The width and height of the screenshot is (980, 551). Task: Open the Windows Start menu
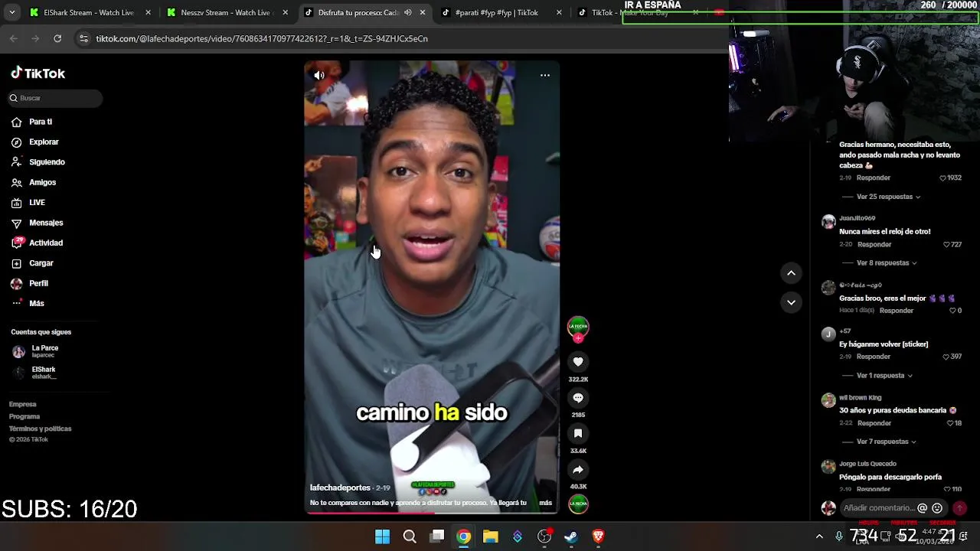(x=382, y=536)
